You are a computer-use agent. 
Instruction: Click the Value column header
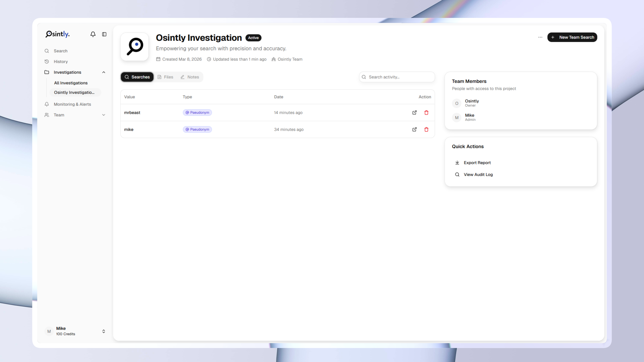click(x=129, y=97)
